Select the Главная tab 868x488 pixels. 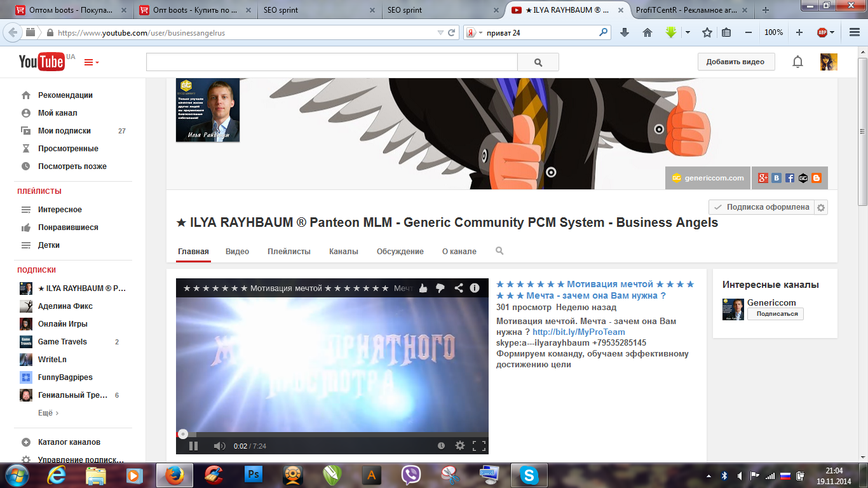point(193,252)
